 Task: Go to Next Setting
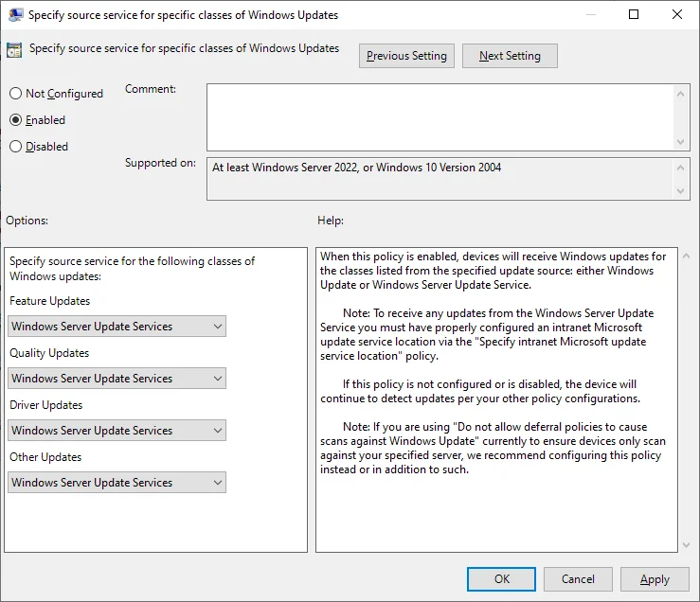pyautogui.click(x=510, y=56)
